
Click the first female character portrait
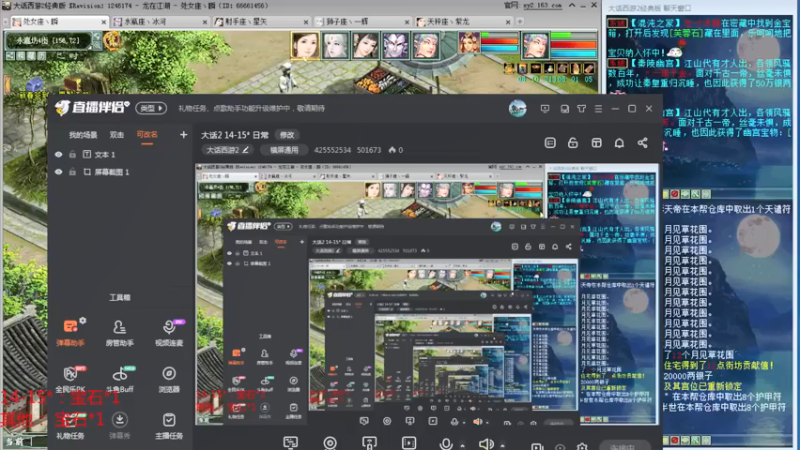click(x=305, y=45)
